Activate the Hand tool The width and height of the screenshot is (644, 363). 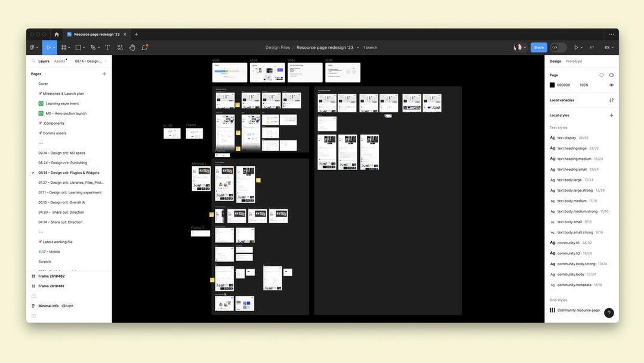[132, 47]
